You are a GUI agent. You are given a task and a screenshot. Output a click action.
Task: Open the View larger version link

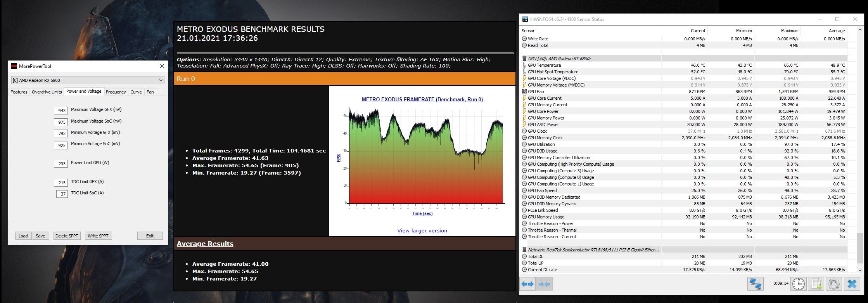point(422,230)
